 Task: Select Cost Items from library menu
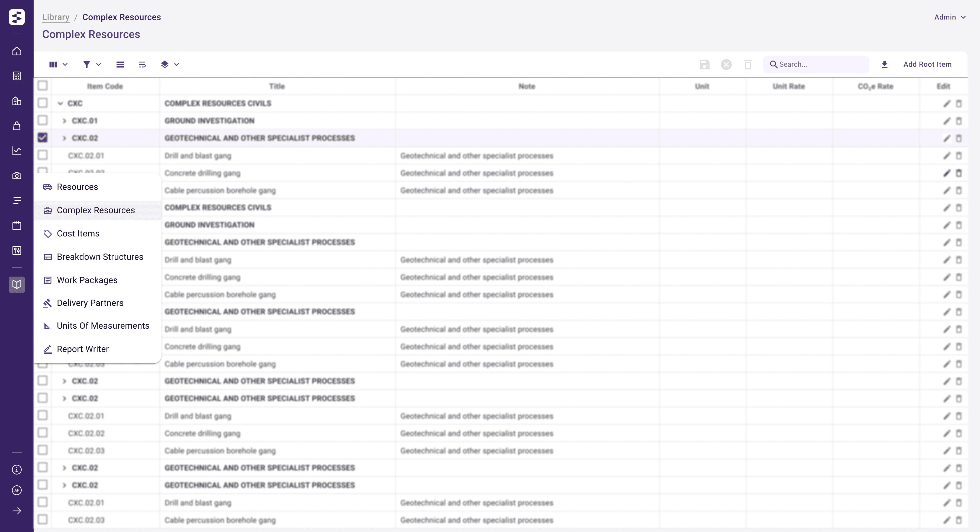pos(78,234)
